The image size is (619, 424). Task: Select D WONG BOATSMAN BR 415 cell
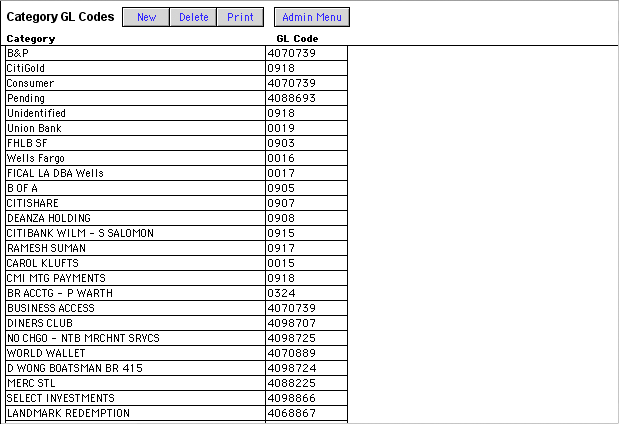coord(135,368)
